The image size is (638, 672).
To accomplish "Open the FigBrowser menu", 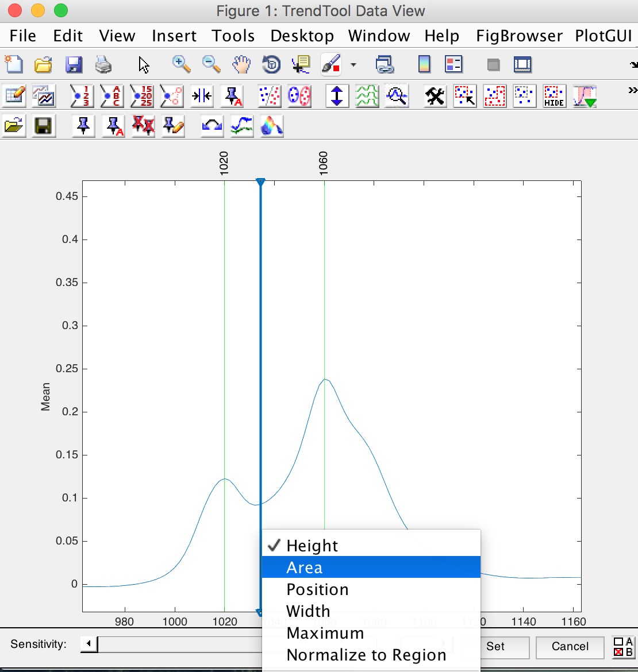I will click(x=519, y=36).
